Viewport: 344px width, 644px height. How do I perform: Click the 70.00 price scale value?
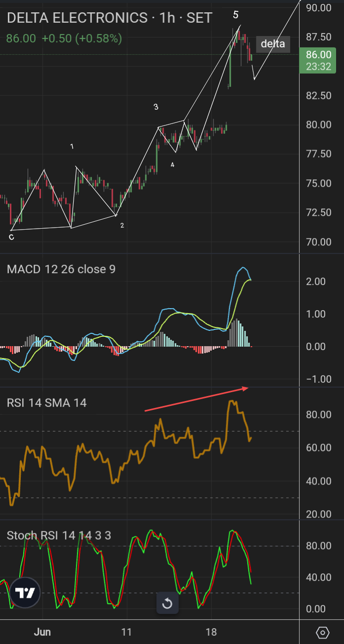click(318, 242)
